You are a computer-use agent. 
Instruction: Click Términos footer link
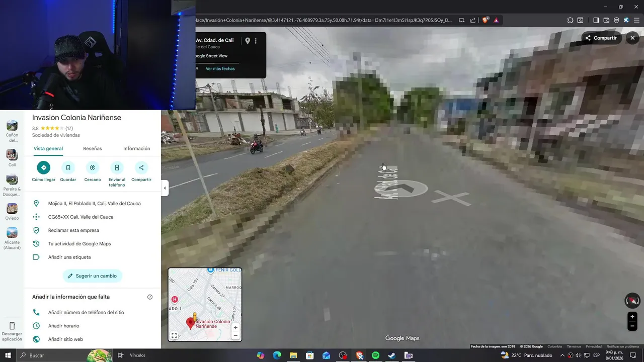click(574, 346)
